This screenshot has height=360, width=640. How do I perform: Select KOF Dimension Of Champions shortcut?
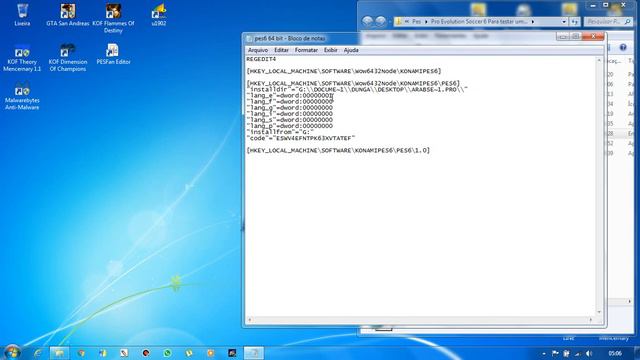point(68,57)
